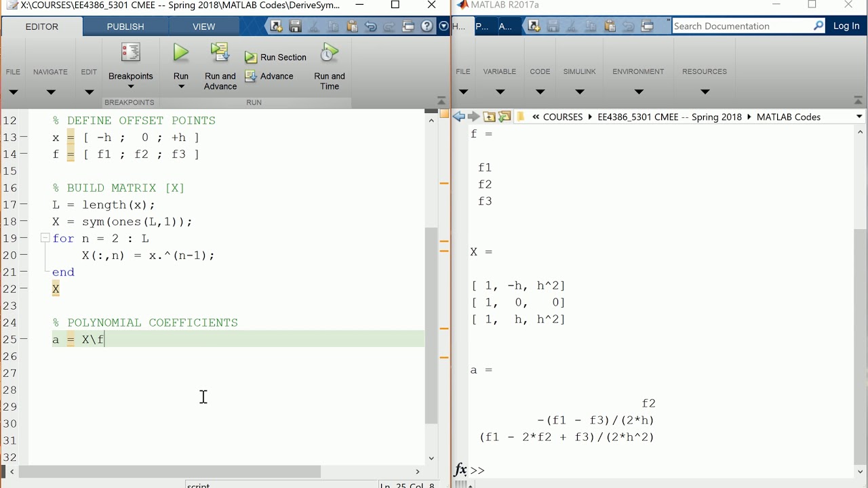Expand the VARIABLE section dropdown in MATLAB window
The image size is (868, 488).
pos(500,92)
